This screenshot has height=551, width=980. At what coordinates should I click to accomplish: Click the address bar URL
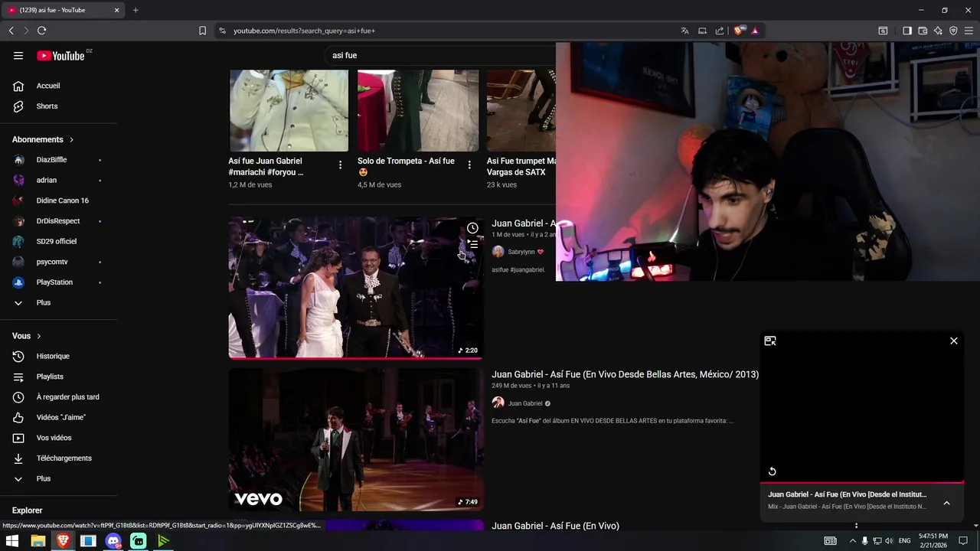[x=304, y=31]
